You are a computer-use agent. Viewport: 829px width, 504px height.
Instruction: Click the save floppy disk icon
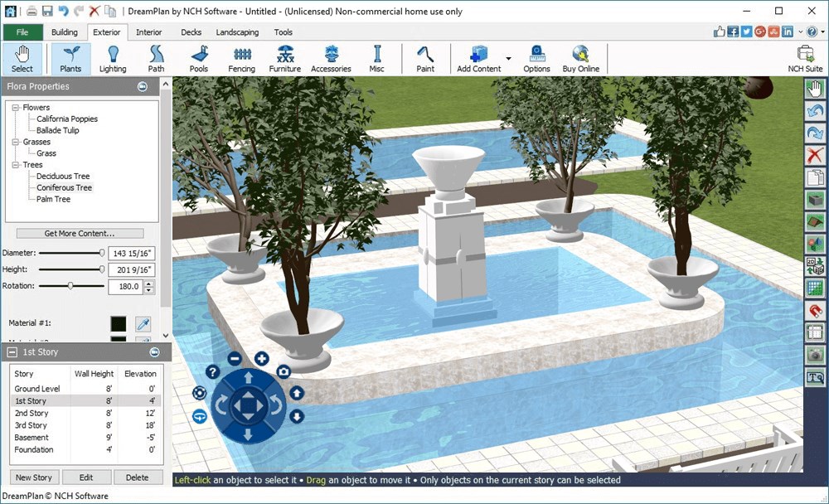point(47,11)
